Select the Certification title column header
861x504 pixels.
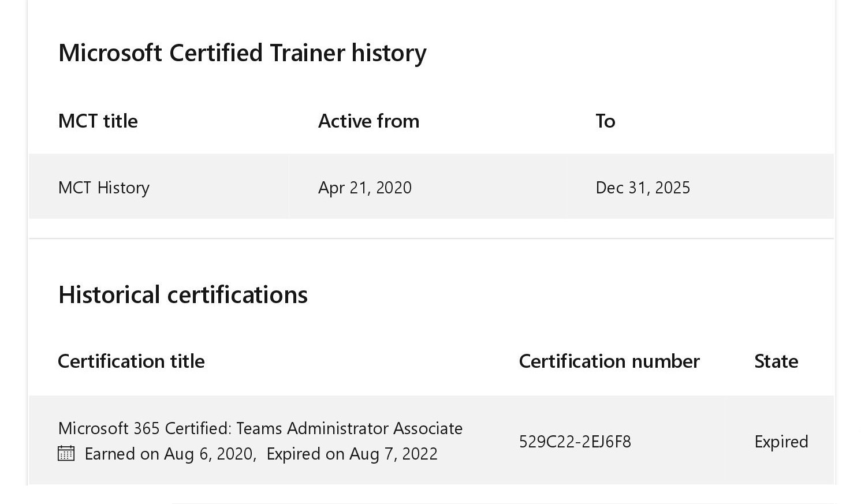coord(131,361)
